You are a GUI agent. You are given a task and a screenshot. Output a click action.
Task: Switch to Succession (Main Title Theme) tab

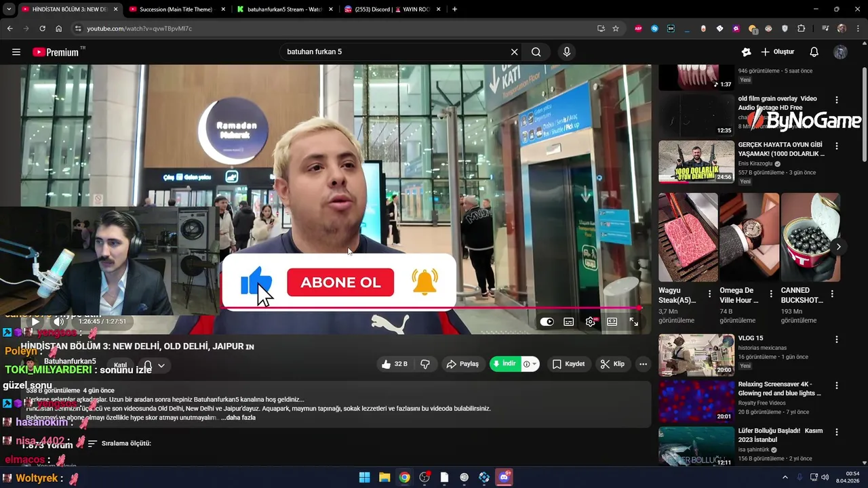[x=176, y=9]
